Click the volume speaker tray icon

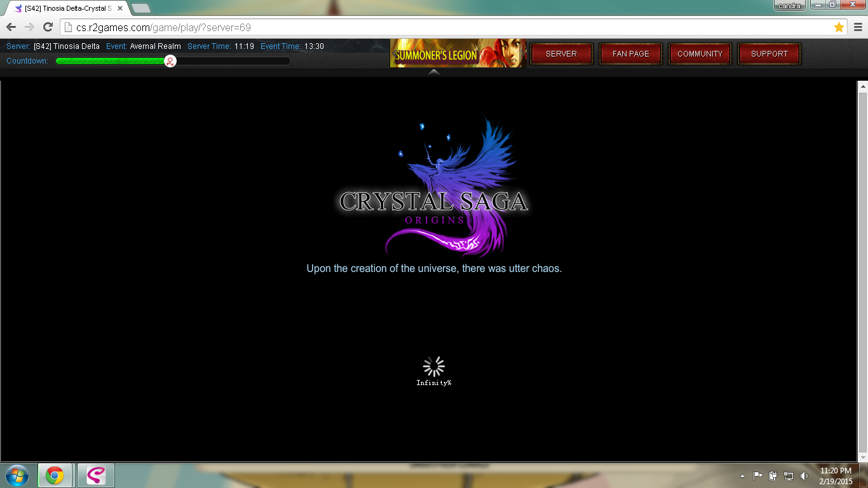804,476
